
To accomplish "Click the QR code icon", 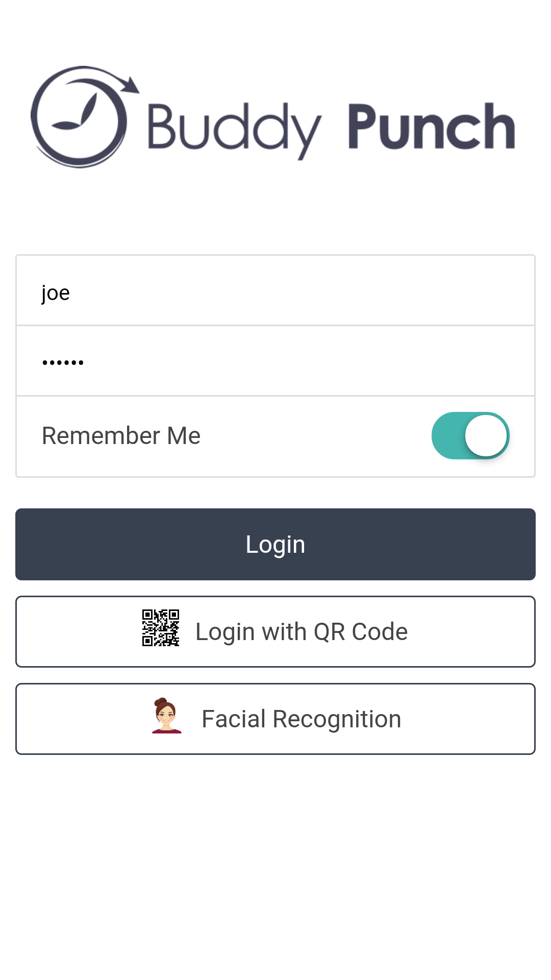I will [x=161, y=628].
